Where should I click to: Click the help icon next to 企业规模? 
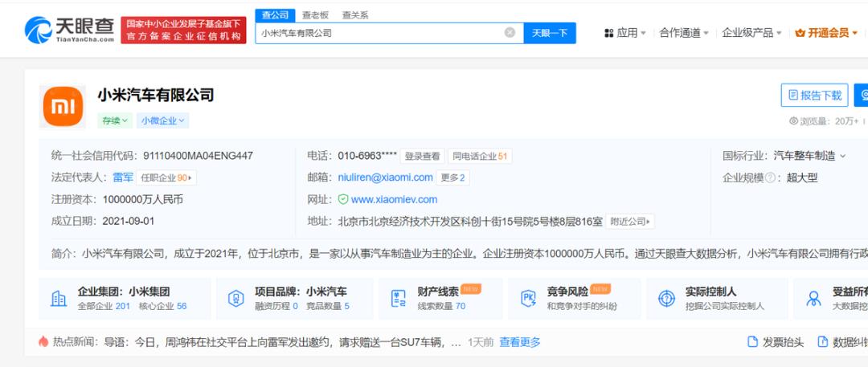pyautogui.click(x=770, y=178)
